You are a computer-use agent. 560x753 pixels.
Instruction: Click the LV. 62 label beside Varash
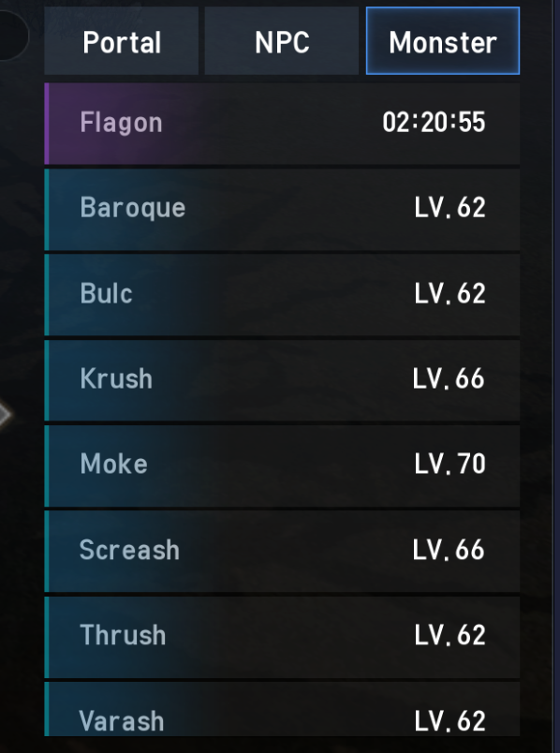coord(449,721)
